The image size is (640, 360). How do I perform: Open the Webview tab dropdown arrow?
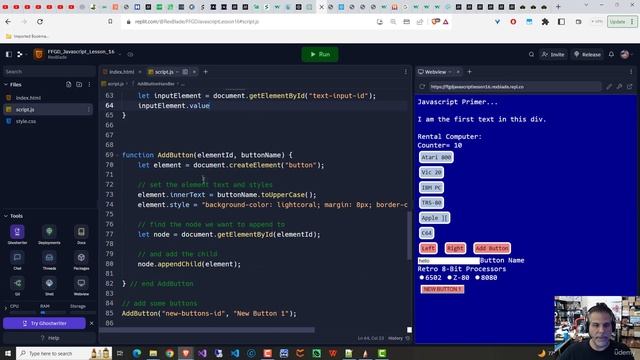click(450, 72)
